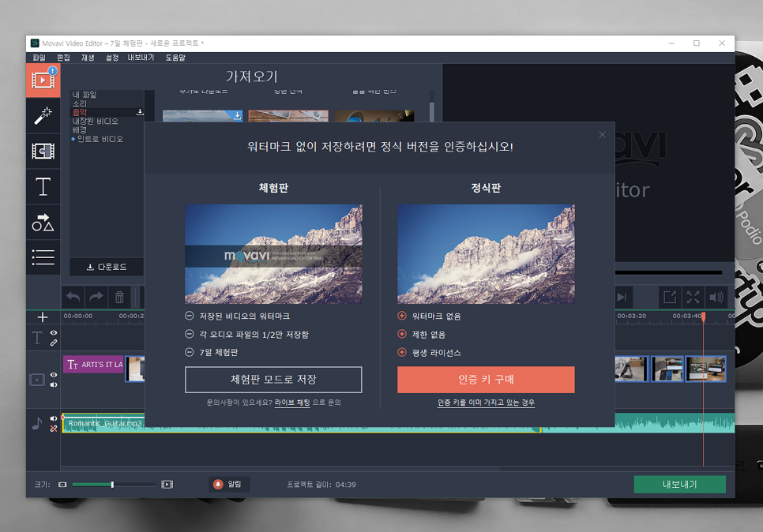Click the zoom-in timeline icon
The height and width of the screenshot is (532, 763).
click(x=167, y=485)
